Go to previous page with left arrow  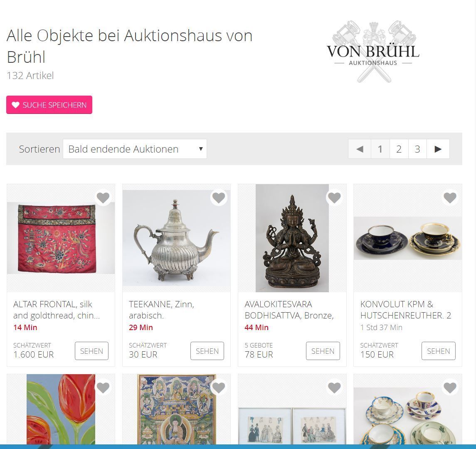[360, 149]
